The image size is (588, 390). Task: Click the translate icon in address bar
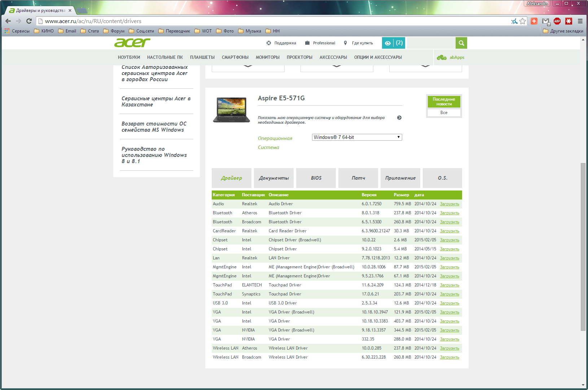click(514, 21)
